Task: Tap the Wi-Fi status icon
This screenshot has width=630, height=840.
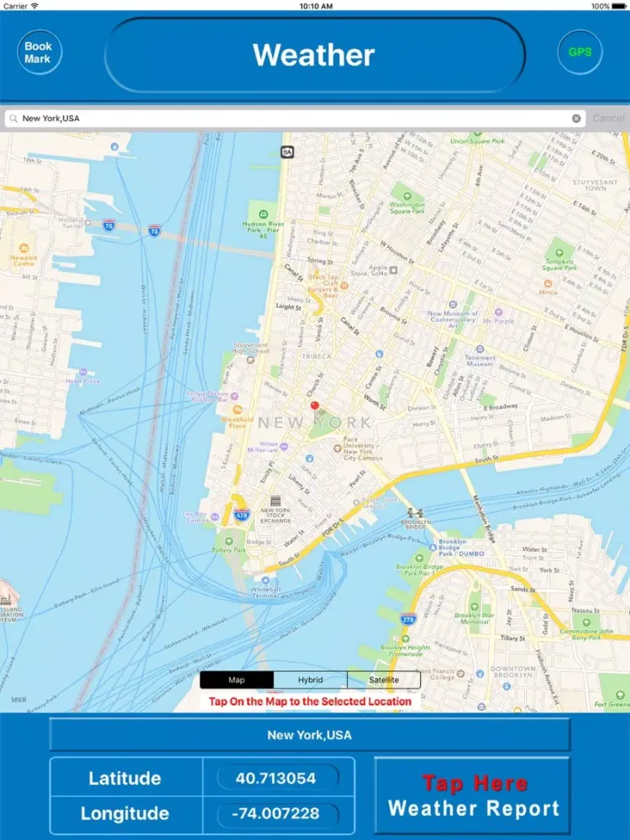Action: pyautogui.click(x=34, y=6)
